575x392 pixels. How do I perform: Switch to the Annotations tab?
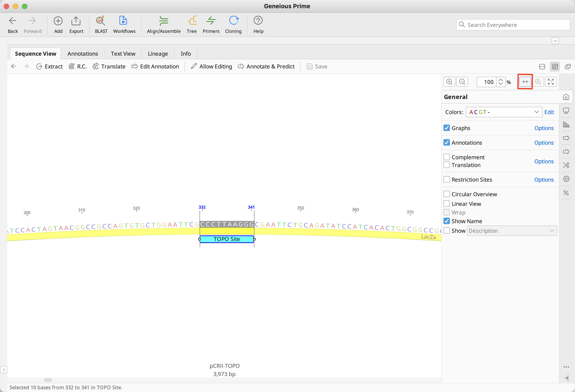[83, 54]
